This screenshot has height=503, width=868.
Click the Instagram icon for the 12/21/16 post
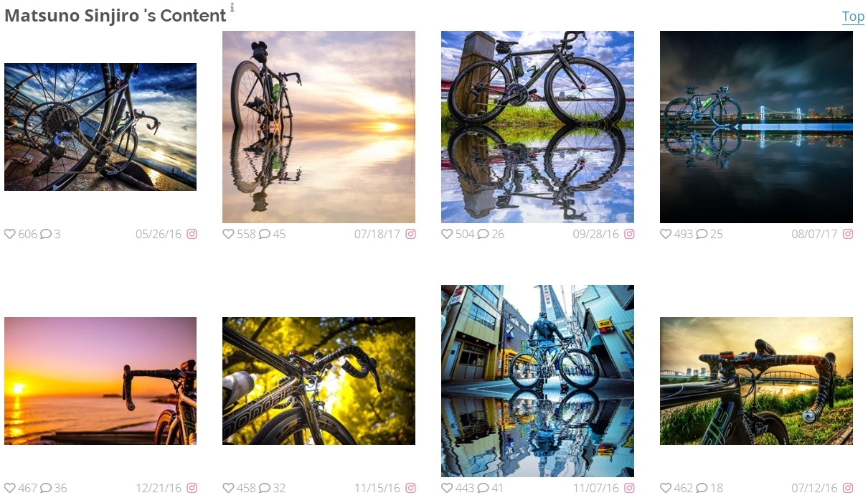coord(192,488)
